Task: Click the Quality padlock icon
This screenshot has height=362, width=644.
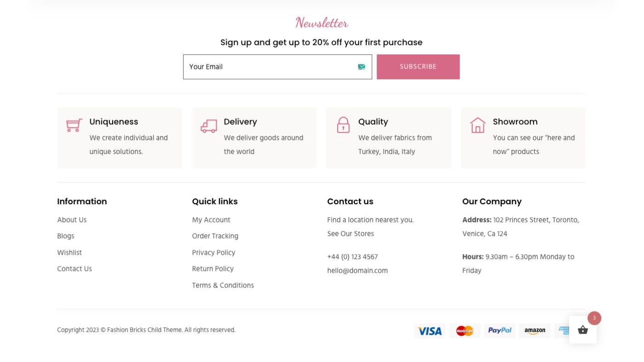Action: tap(343, 125)
